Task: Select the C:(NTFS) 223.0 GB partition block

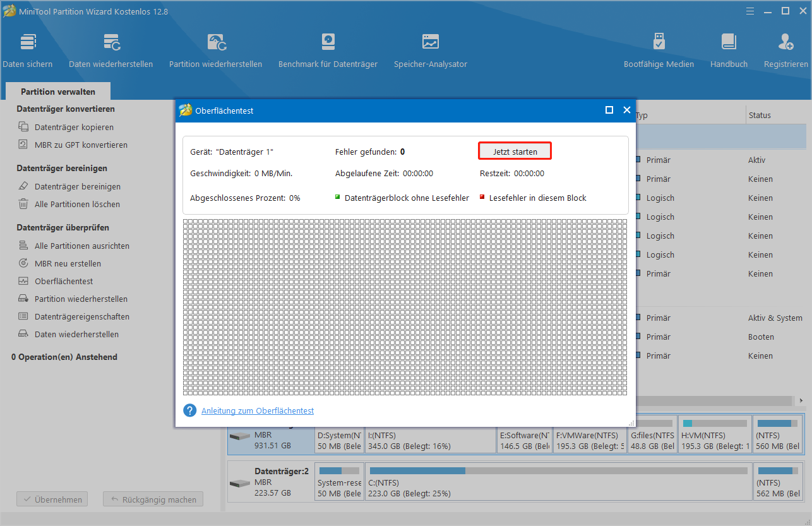Action: (559, 483)
